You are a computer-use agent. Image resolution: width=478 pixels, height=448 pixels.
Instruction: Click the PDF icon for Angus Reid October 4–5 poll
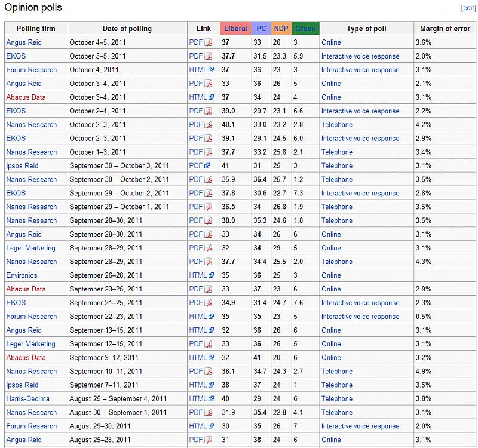coord(209,42)
